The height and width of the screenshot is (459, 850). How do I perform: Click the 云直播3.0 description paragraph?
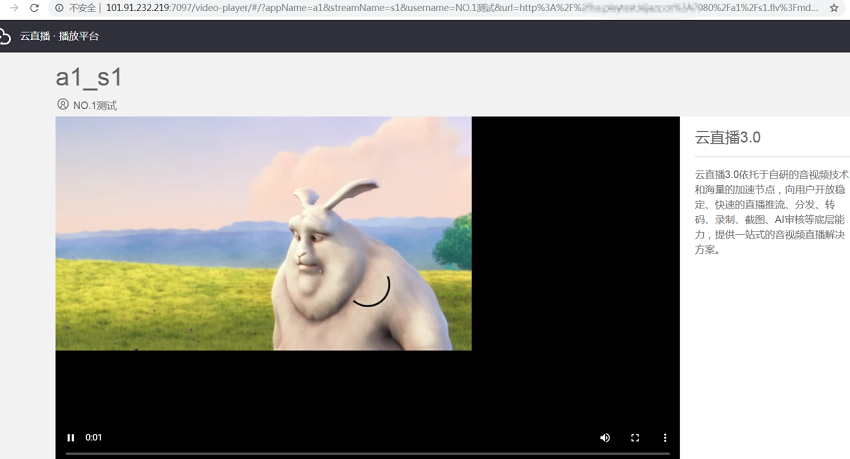click(771, 212)
